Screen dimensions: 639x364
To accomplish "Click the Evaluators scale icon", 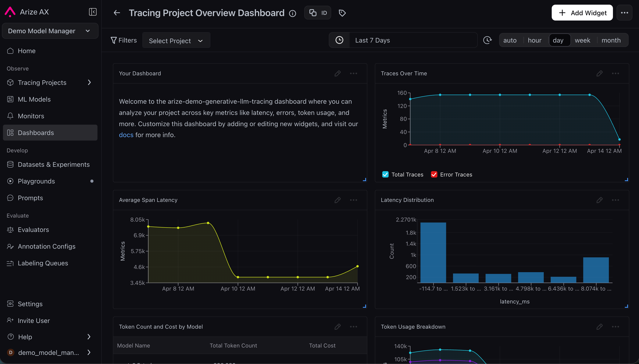I will pos(10,229).
